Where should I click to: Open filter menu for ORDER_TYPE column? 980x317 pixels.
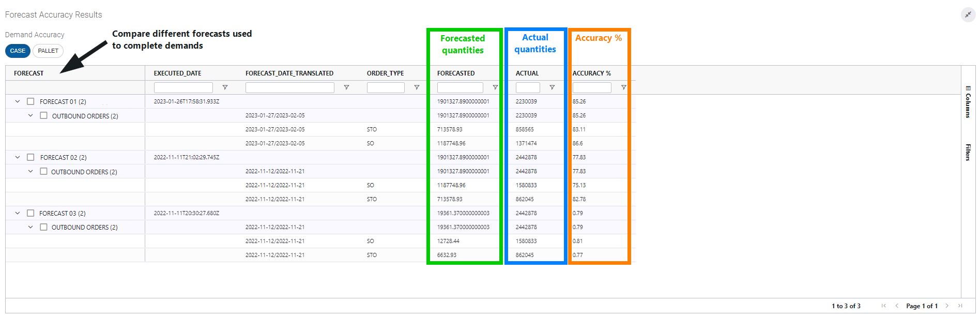click(x=417, y=87)
